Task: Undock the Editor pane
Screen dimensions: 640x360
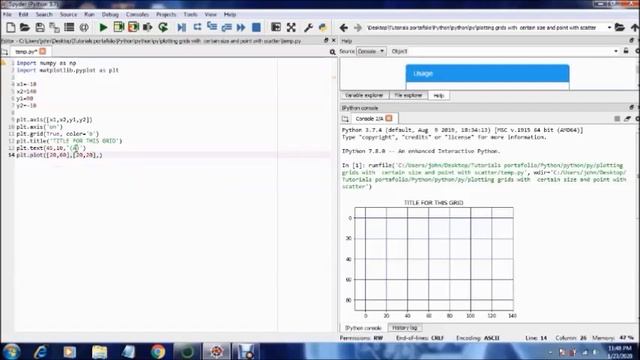Action: click(326, 40)
